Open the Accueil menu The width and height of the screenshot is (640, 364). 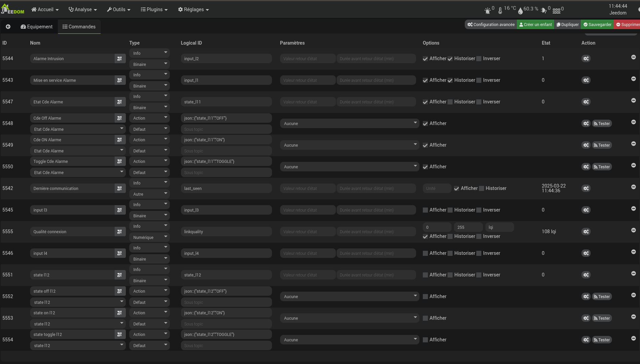(x=45, y=9)
